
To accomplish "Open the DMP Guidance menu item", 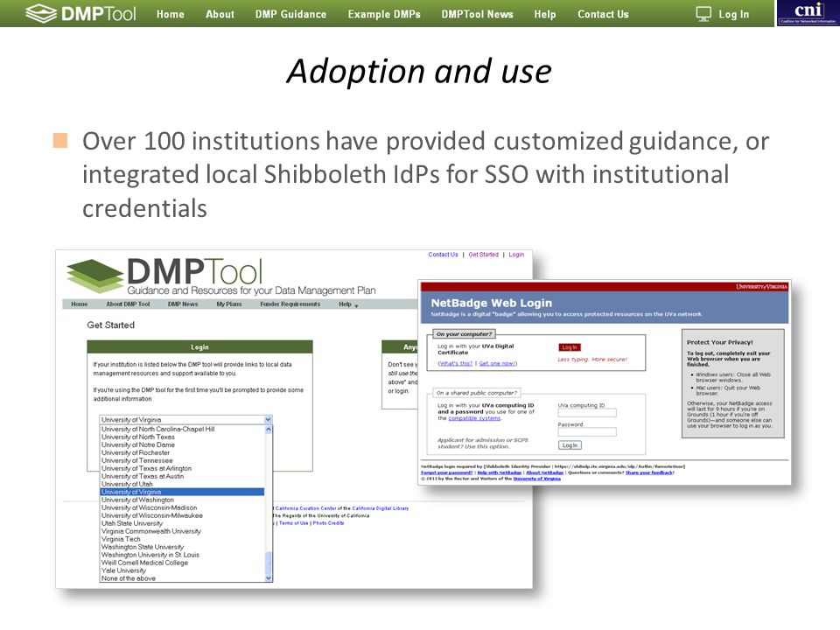I will click(x=290, y=15).
